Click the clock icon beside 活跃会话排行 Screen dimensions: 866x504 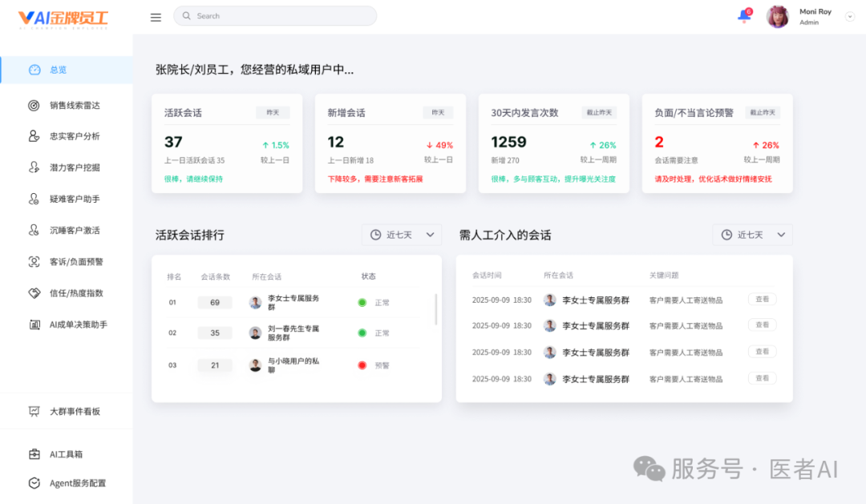coord(375,235)
